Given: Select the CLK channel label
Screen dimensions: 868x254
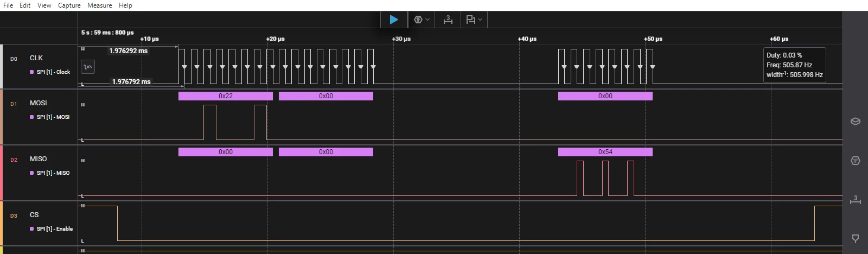Looking at the screenshot, I should (36, 58).
